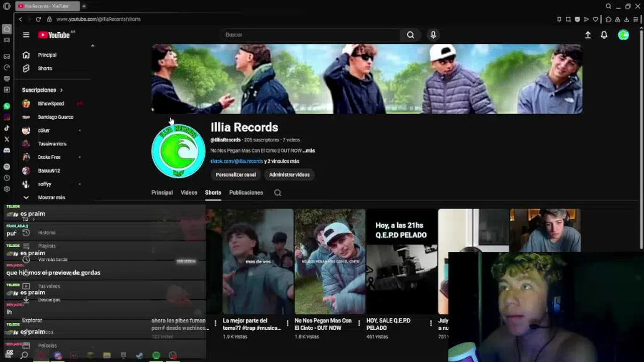644x362 pixels.
Task: Open Discord in Opera sidebar
Action: 7,150
